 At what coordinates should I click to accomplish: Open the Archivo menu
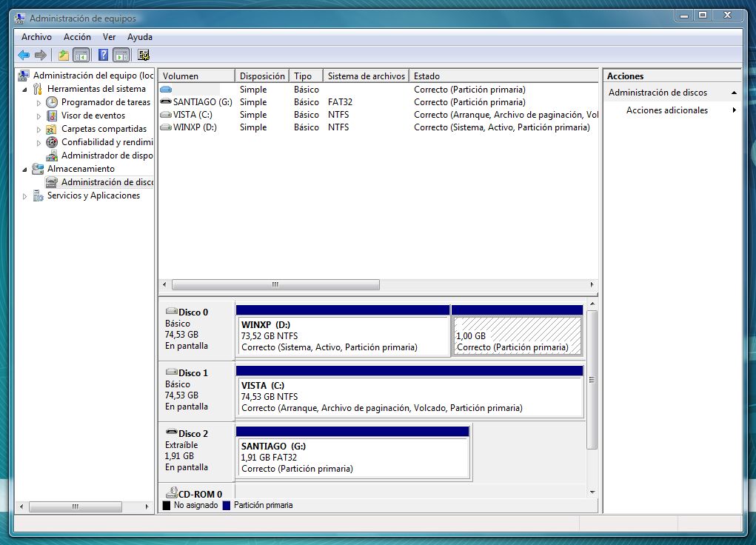click(36, 37)
